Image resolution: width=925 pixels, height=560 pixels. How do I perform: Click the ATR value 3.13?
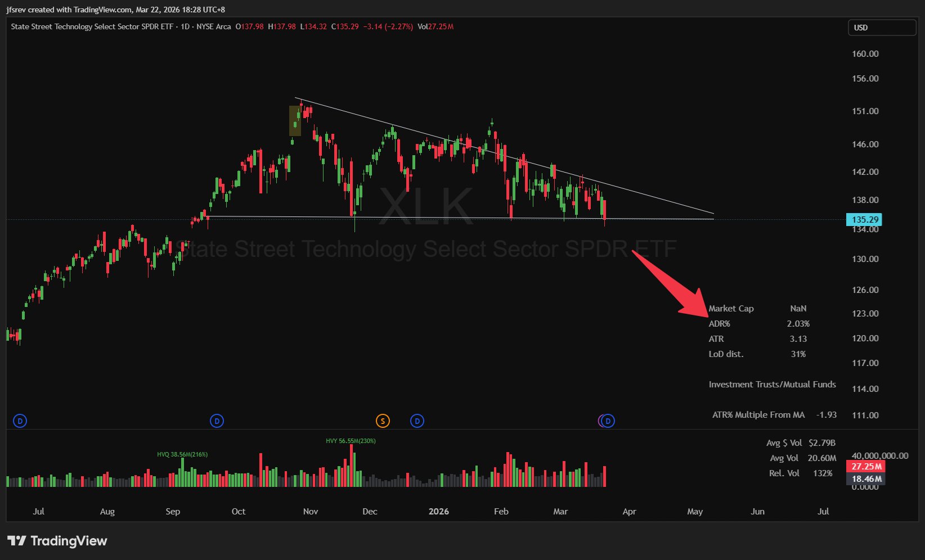[x=798, y=339]
